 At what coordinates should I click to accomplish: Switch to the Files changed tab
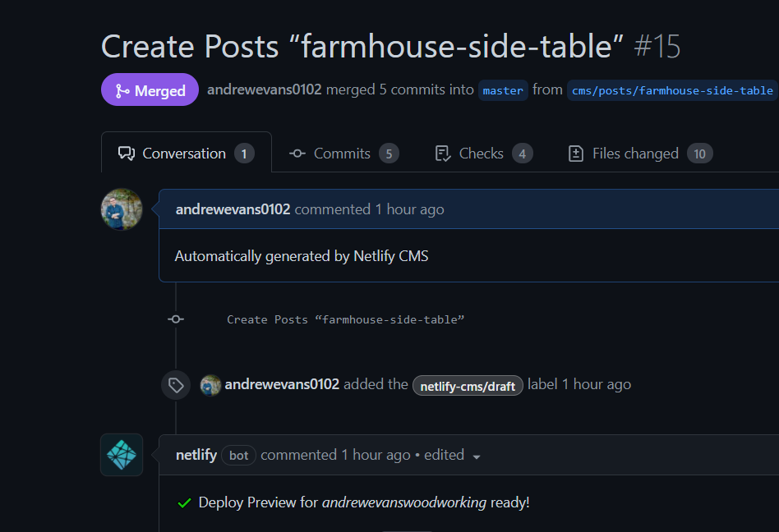coord(635,154)
